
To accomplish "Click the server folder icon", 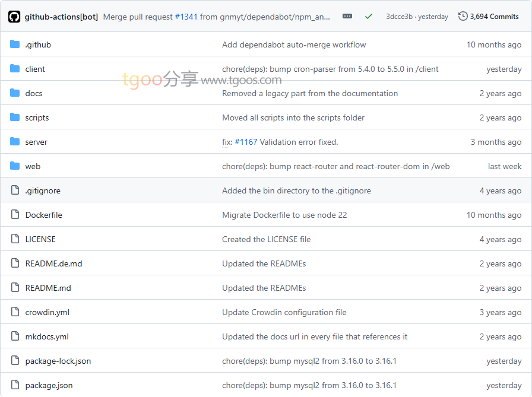I will (x=15, y=142).
